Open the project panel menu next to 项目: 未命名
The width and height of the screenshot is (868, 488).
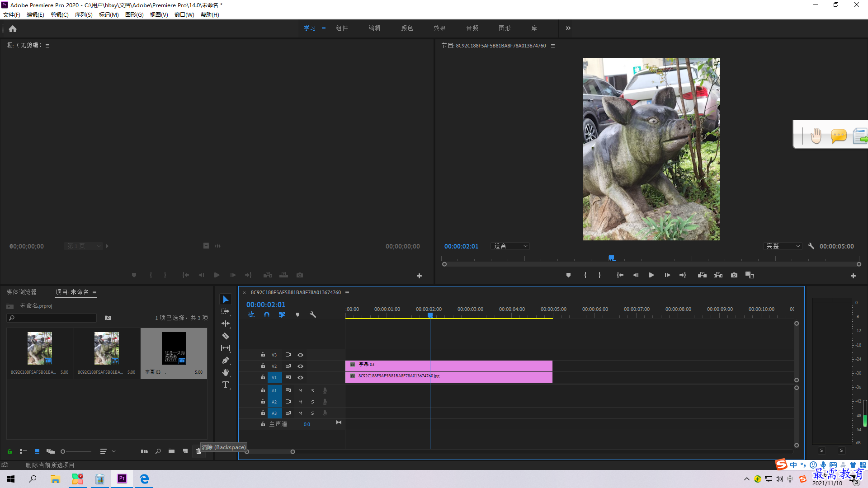point(94,292)
